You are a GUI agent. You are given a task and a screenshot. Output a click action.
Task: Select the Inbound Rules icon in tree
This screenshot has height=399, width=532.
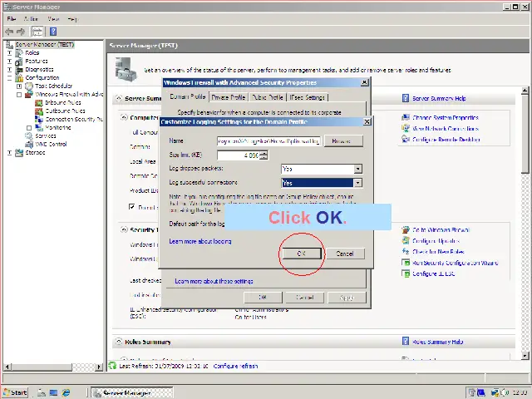pos(40,102)
